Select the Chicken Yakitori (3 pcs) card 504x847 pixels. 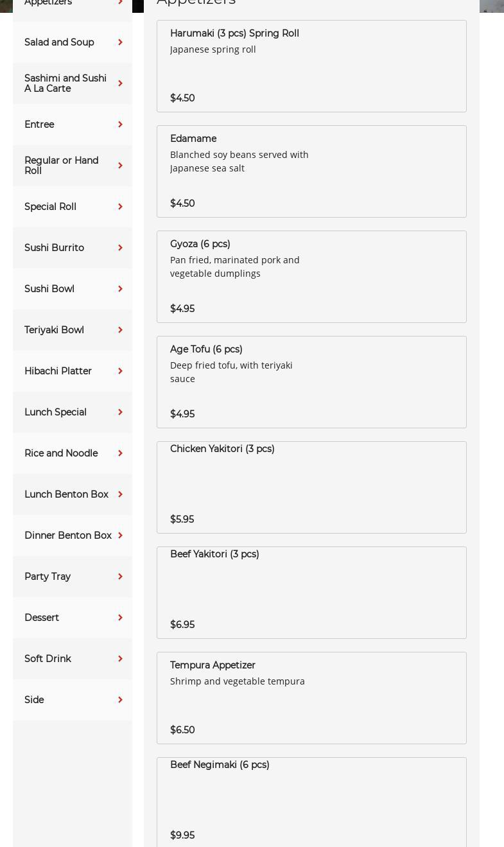tap(311, 487)
